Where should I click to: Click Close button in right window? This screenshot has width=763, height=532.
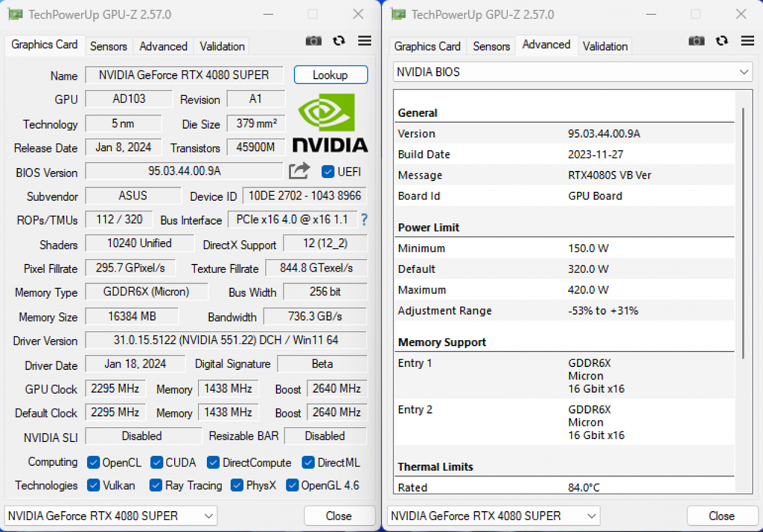721,516
